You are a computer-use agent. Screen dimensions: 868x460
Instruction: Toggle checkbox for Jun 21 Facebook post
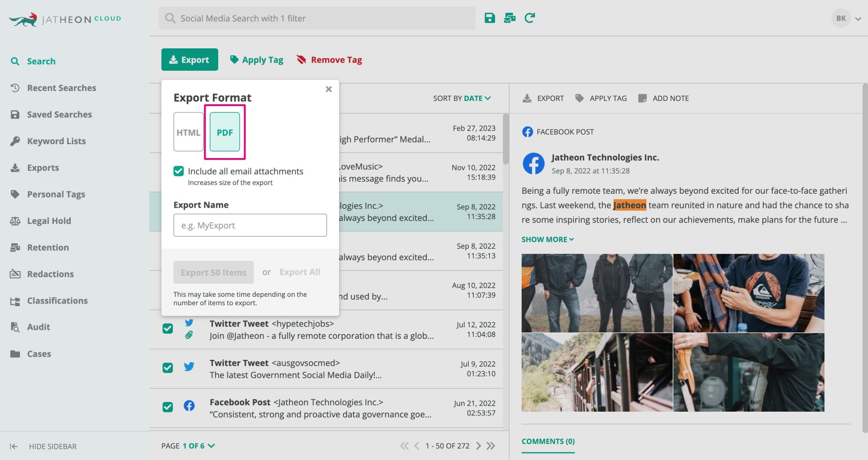pos(168,407)
